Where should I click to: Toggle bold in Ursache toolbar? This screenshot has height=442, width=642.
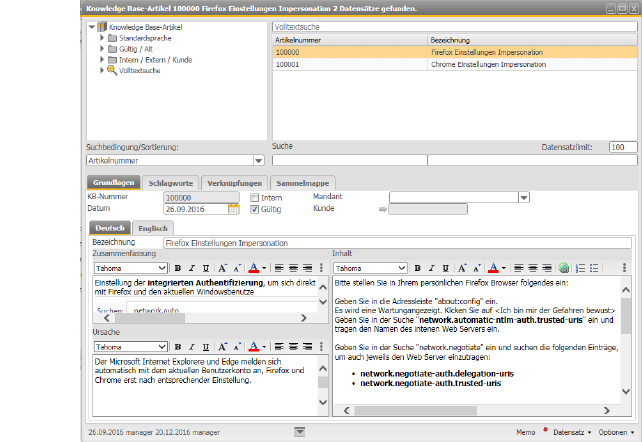pos(178,347)
